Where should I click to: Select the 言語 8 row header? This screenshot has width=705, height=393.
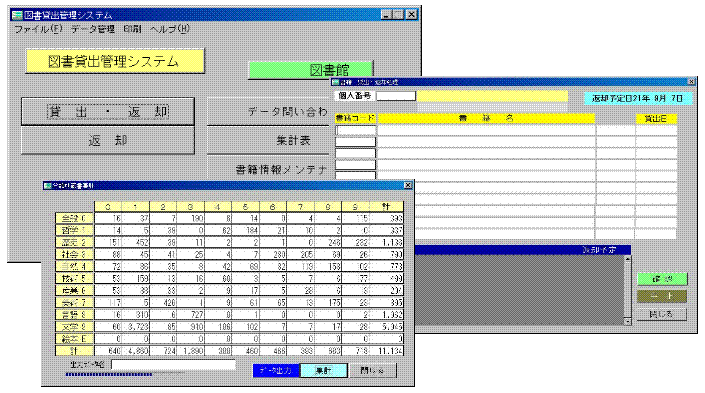click(75, 315)
